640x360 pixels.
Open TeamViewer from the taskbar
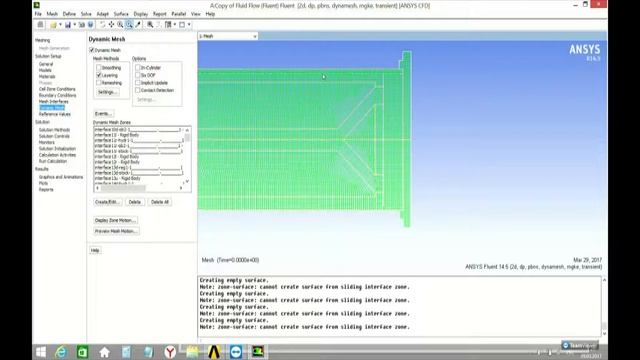[x=236, y=352]
